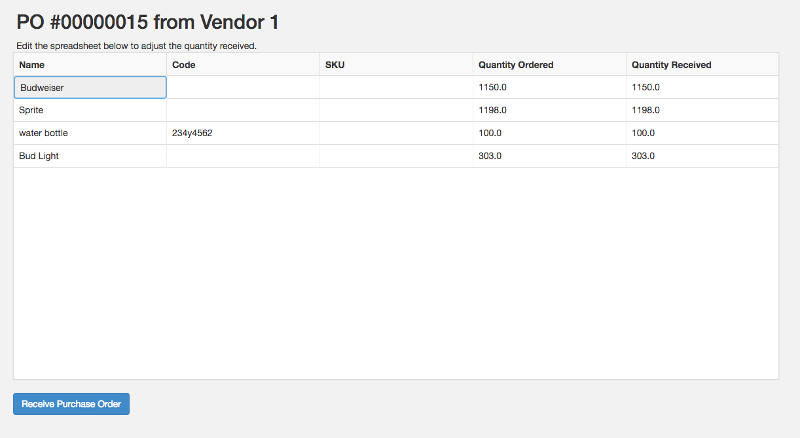The width and height of the screenshot is (800, 438).
Task: Click water bottle quantity ordered 100.0 cell
Action: (549, 133)
